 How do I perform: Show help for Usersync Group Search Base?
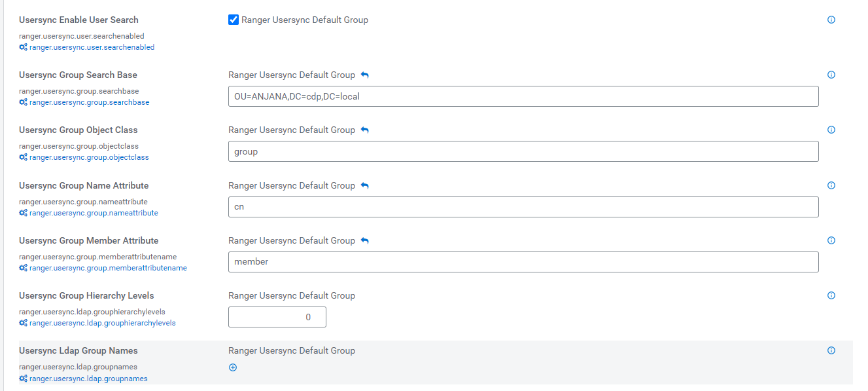coord(831,75)
